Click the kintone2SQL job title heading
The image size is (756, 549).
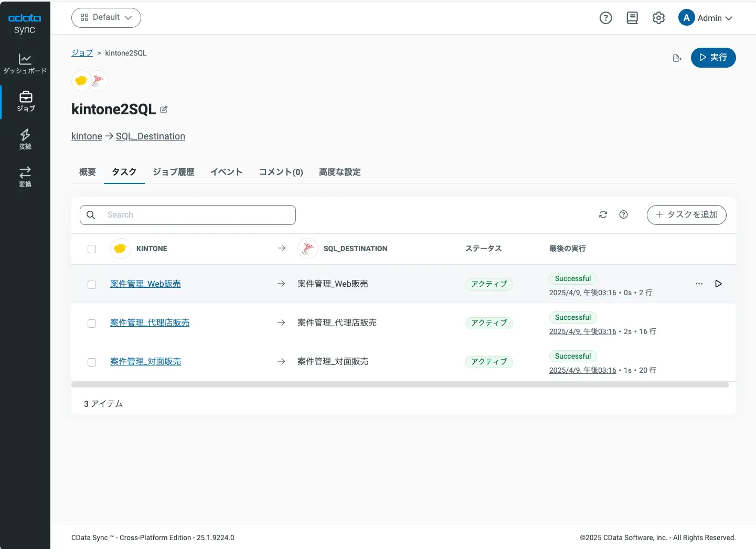pos(113,109)
